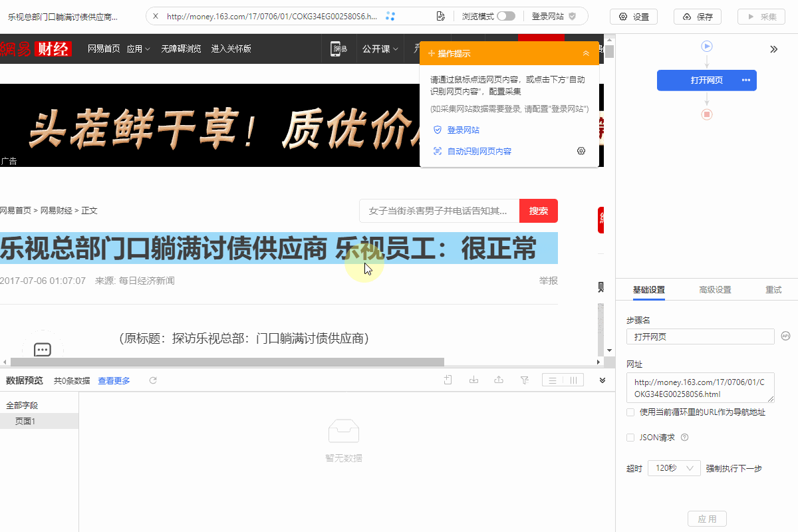Click the article headline 乐视总部门口躺满讨债供应商

tap(279, 248)
